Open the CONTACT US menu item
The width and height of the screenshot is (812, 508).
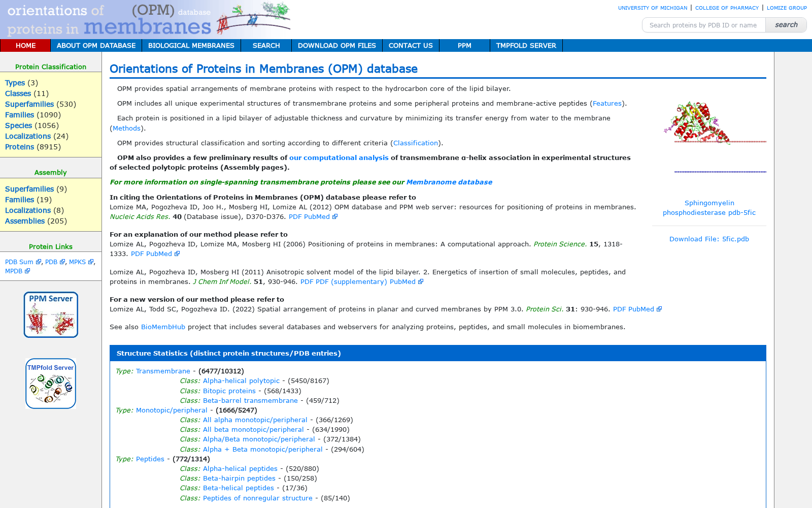[411, 46]
